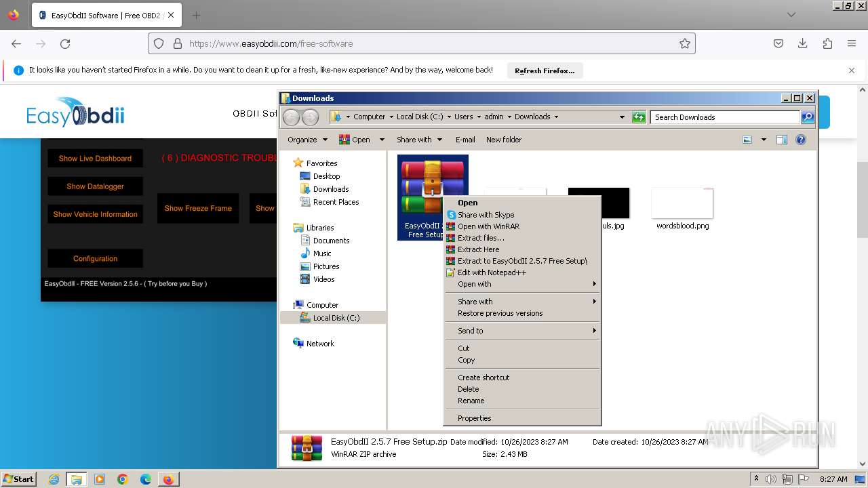The height and width of the screenshot is (488, 868).
Task: Choose Delete in context menu
Action: click(522, 389)
